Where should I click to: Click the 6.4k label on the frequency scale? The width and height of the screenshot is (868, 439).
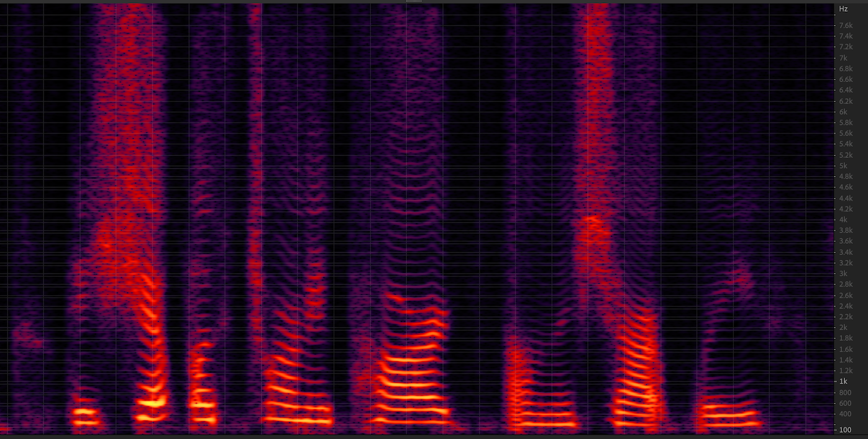845,90
